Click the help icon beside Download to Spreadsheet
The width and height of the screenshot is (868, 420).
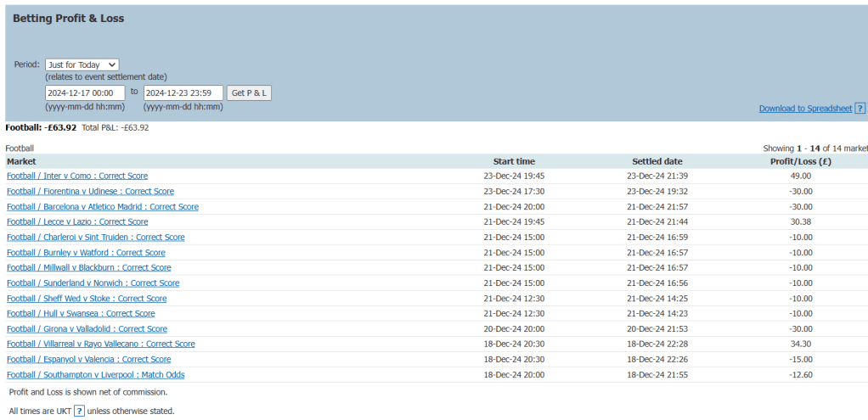point(860,109)
